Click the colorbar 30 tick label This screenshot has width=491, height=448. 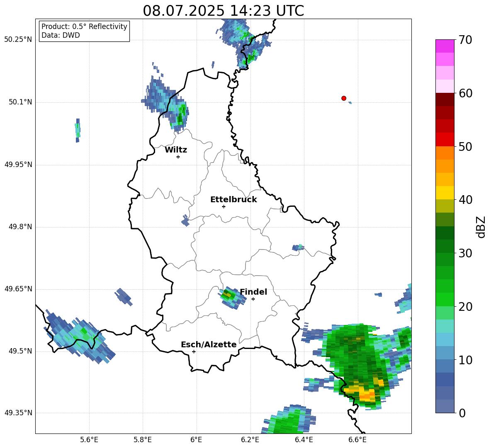(x=465, y=253)
